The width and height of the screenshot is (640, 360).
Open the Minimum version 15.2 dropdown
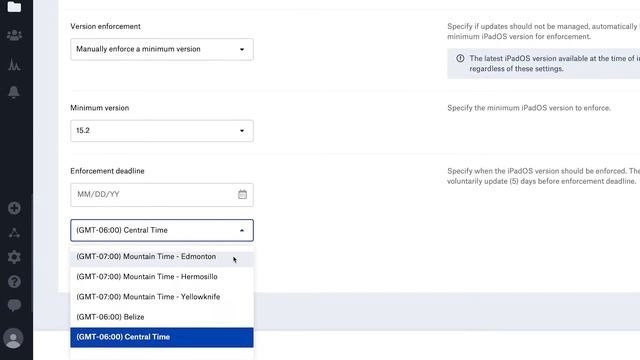pyautogui.click(x=162, y=131)
